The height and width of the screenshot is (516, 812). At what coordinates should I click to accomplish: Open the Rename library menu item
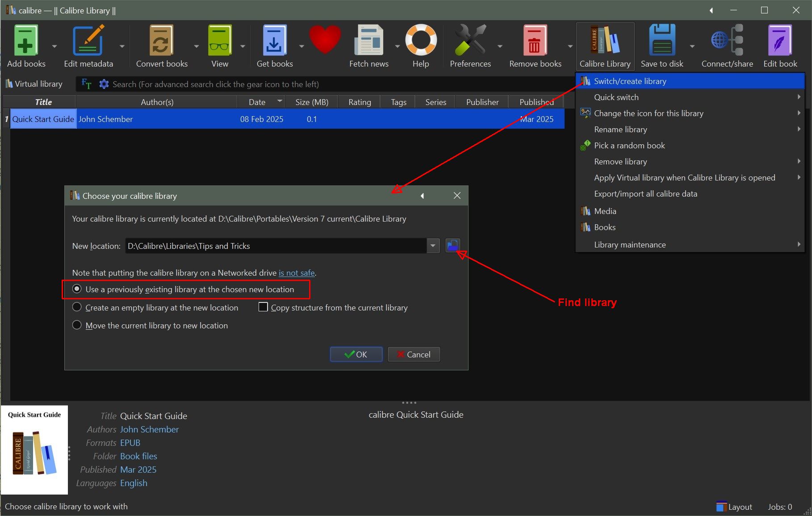coord(690,129)
